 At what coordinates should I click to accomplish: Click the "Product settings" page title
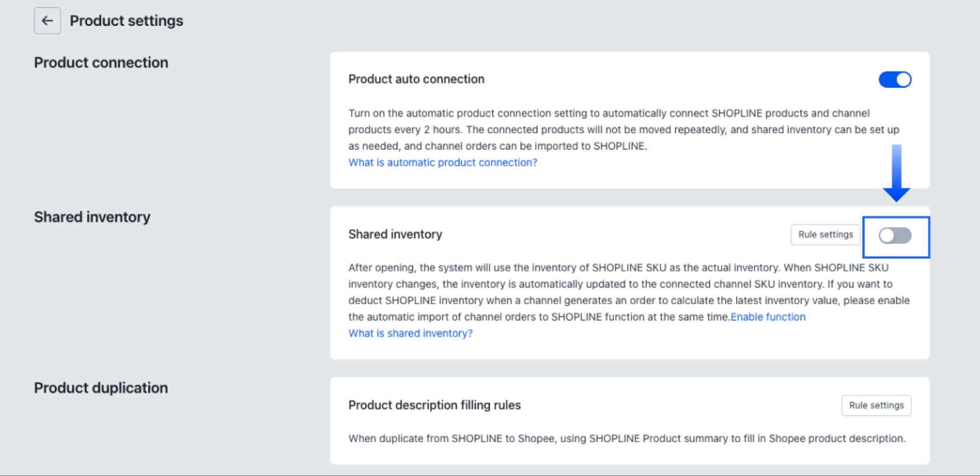tap(126, 21)
